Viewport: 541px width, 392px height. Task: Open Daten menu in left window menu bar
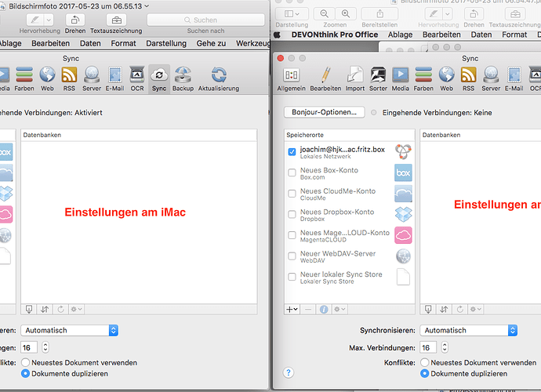(90, 43)
